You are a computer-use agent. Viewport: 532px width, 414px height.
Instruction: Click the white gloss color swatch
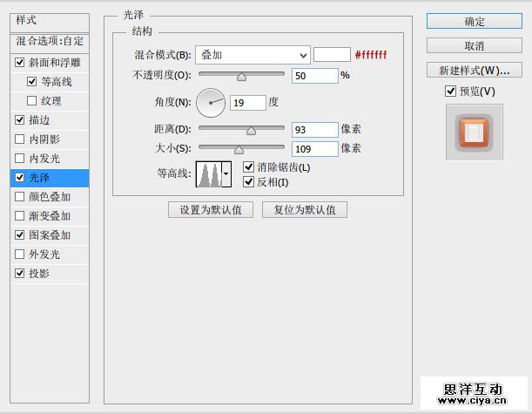tap(332, 55)
